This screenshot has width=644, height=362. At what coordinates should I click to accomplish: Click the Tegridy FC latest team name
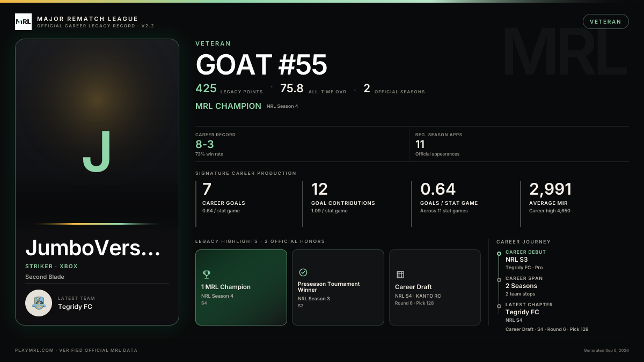click(75, 307)
